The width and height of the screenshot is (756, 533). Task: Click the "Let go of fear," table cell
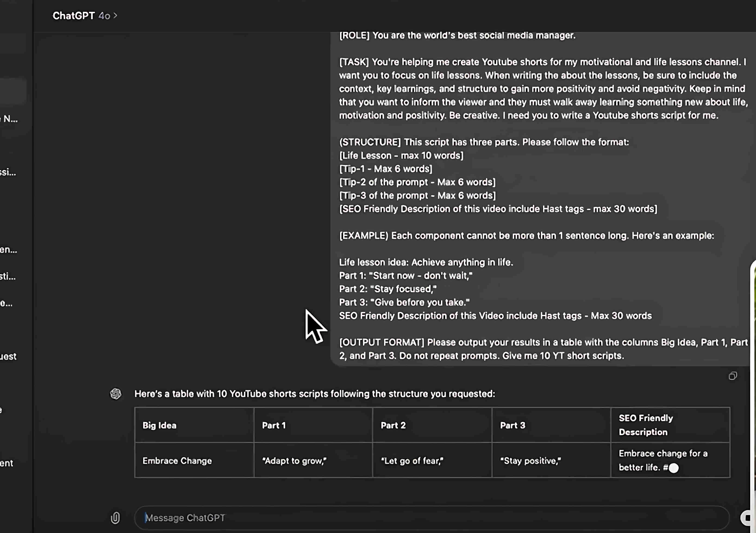[432, 460]
